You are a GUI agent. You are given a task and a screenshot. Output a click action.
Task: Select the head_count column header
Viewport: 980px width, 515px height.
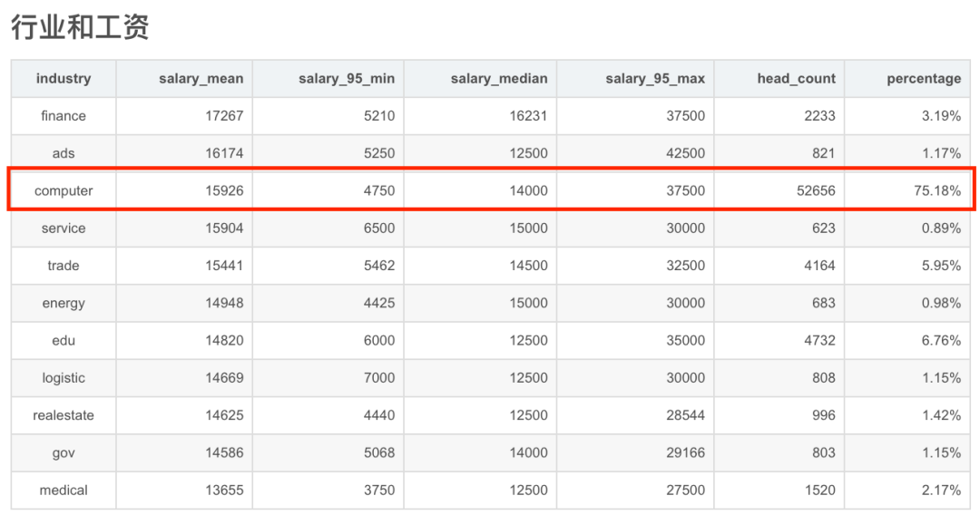(779, 79)
